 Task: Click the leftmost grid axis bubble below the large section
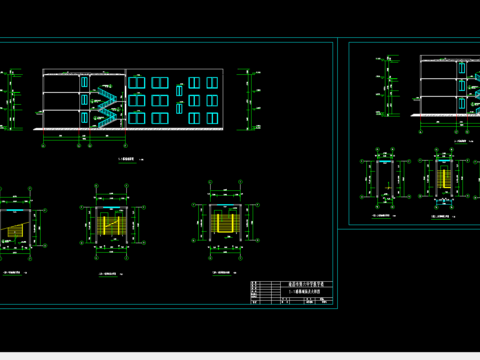(x=43, y=146)
